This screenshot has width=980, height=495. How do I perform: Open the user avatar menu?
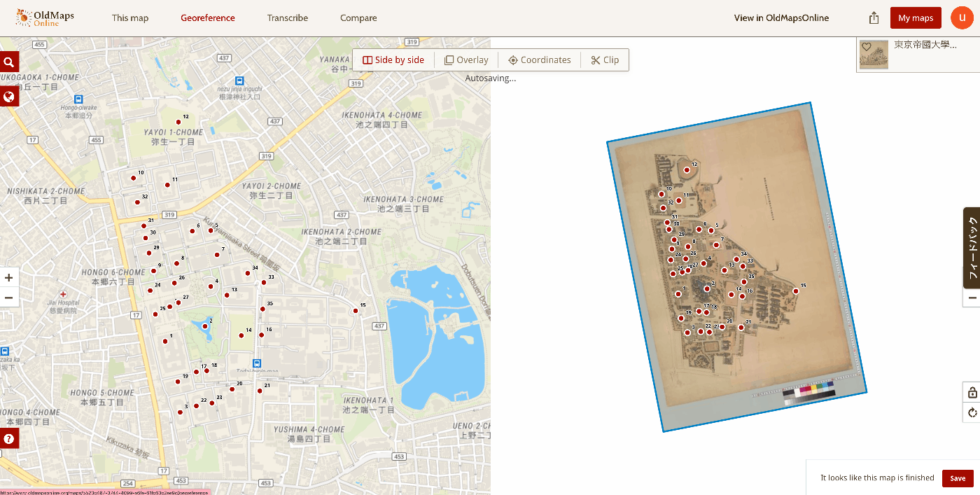[x=962, y=18]
